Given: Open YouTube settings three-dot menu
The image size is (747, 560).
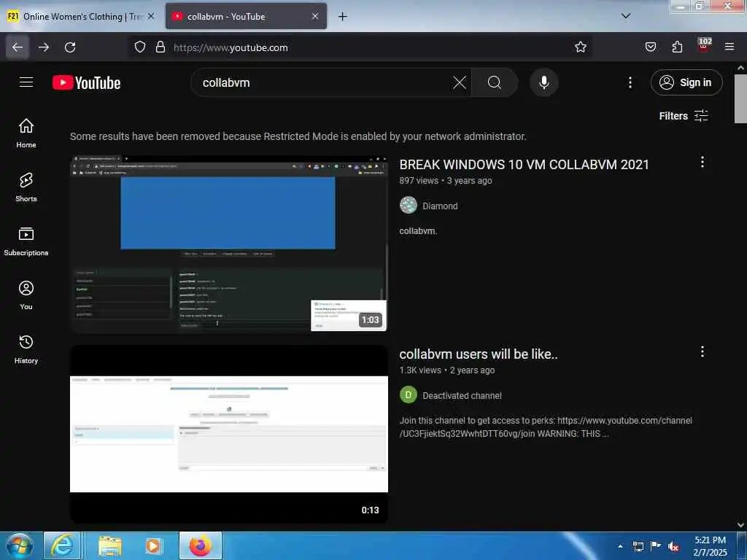Looking at the screenshot, I should [630, 82].
